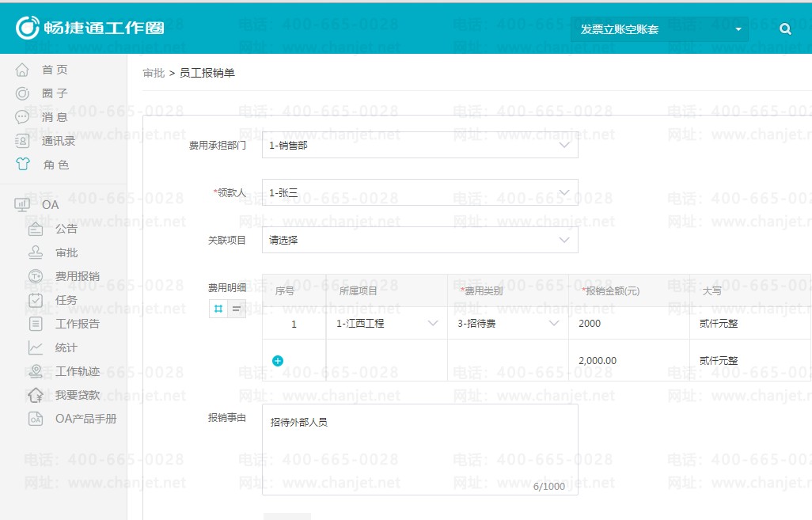
Task: Open the 首页 home icon in sidebar
Action: coord(23,70)
